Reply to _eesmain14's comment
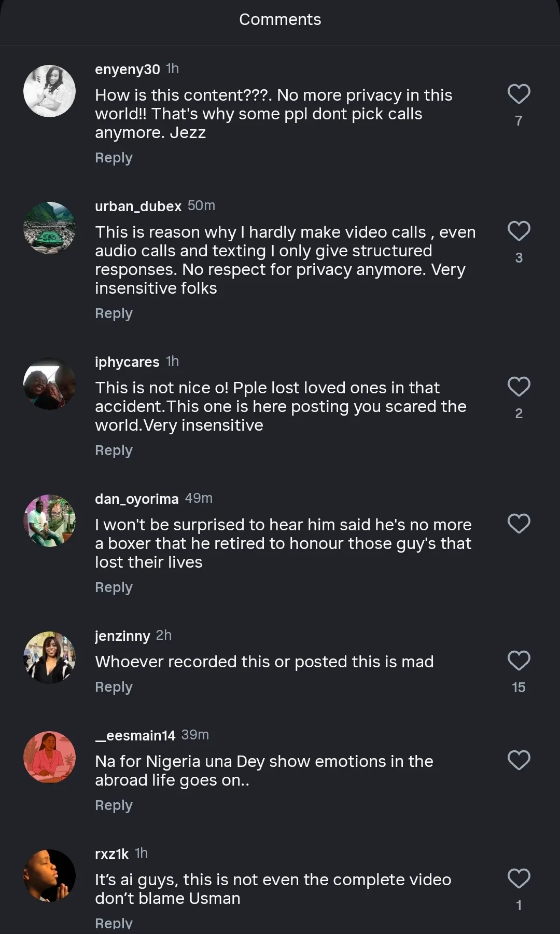This screenshot has height=934, width=560. (114, 805)
